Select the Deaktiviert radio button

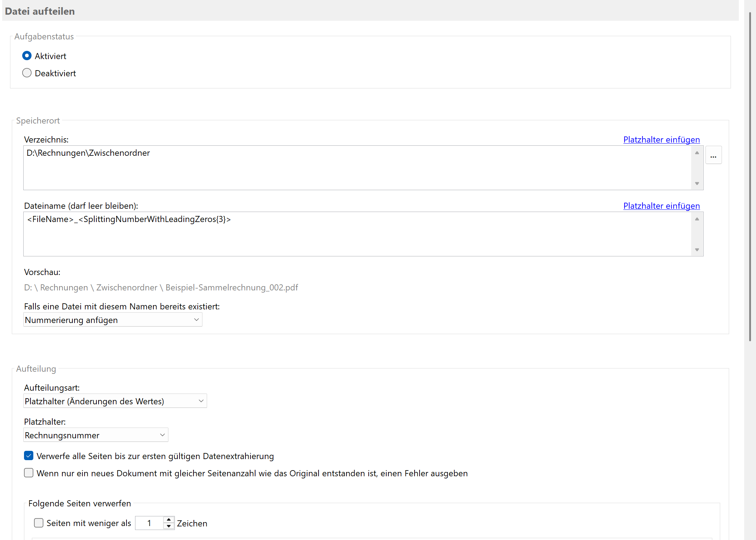click(27, 73)
